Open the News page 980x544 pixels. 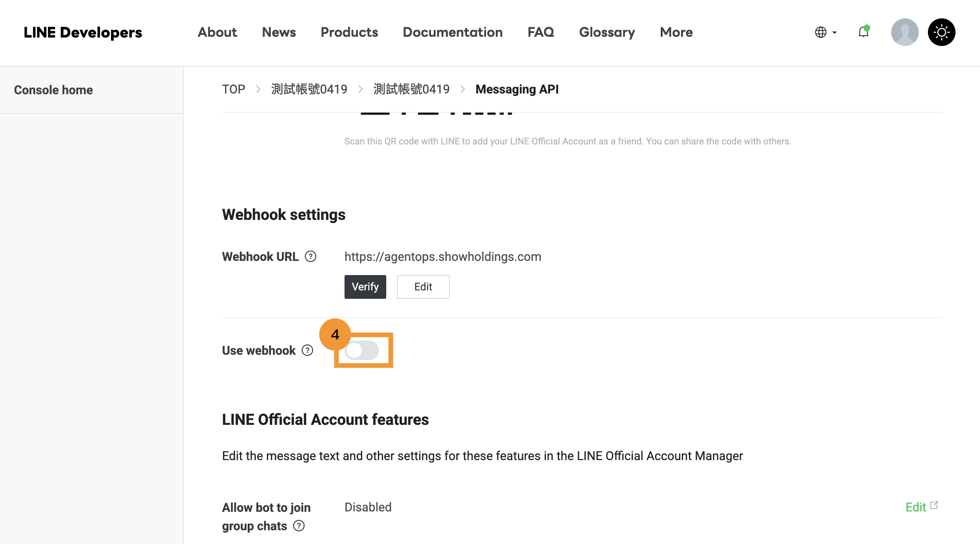279,32
